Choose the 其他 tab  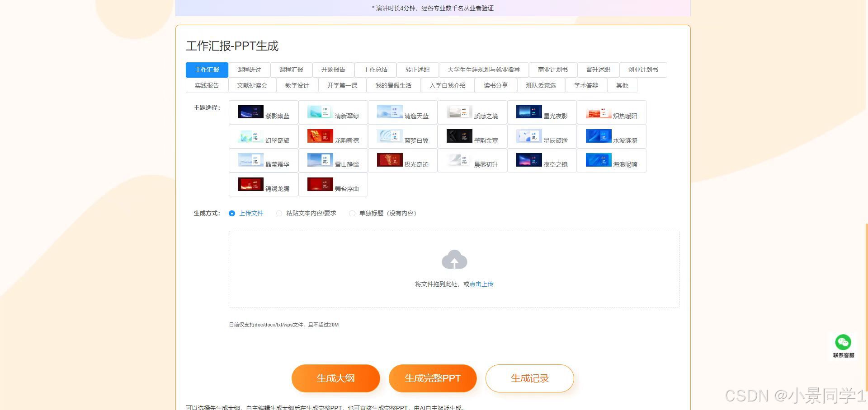[x=622, y=85]
